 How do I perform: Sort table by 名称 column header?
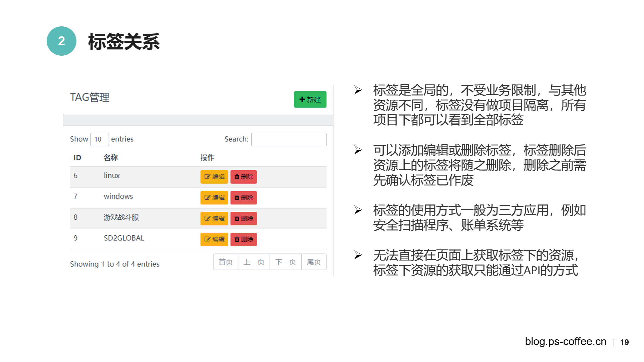[110, 158]
